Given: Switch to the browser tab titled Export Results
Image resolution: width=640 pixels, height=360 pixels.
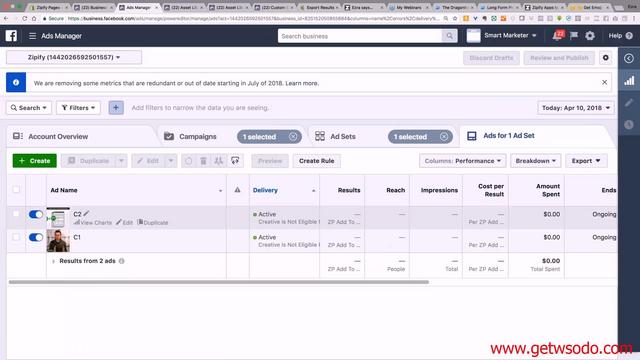Looking at the screenshot, I should coord(320,7).
